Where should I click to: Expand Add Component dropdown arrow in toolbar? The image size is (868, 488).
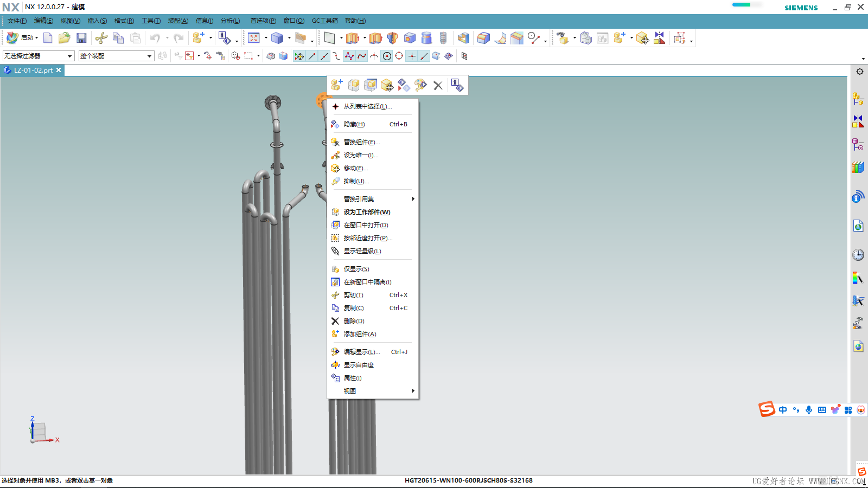[x=210, y=38]
